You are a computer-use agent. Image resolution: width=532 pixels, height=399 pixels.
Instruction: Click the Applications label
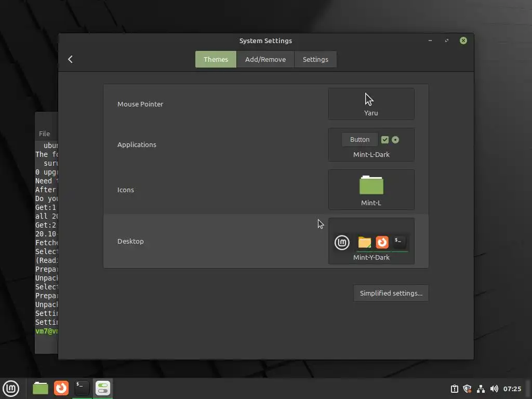[x=137, y=144]
